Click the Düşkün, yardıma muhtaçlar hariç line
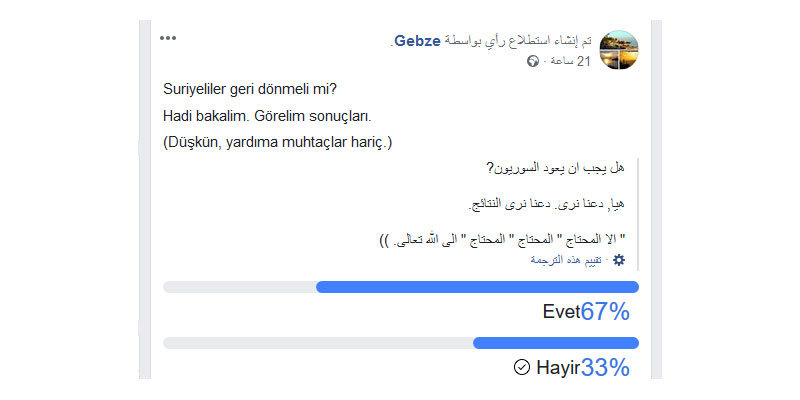 click(x=278, y=143)
